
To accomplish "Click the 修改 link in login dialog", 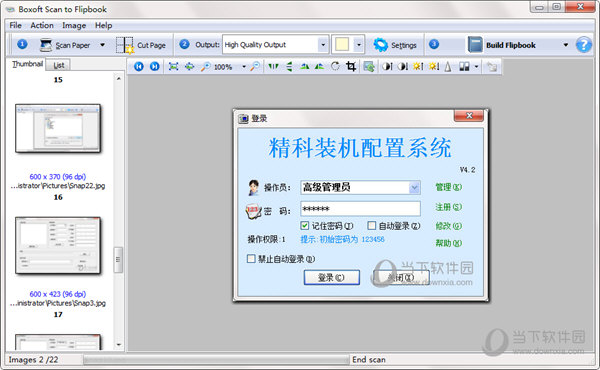I will pyautogui.click(x=448, y=226).
